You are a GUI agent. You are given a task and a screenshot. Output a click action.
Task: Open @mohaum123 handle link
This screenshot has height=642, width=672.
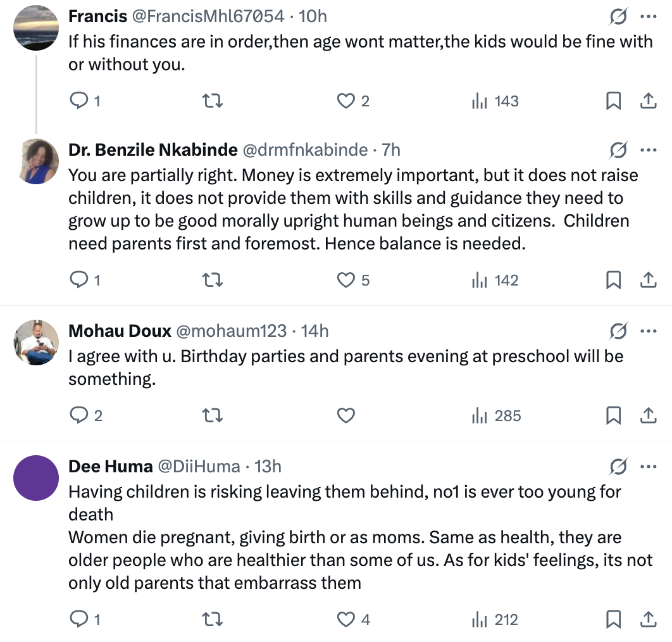[x=230, y=330]
